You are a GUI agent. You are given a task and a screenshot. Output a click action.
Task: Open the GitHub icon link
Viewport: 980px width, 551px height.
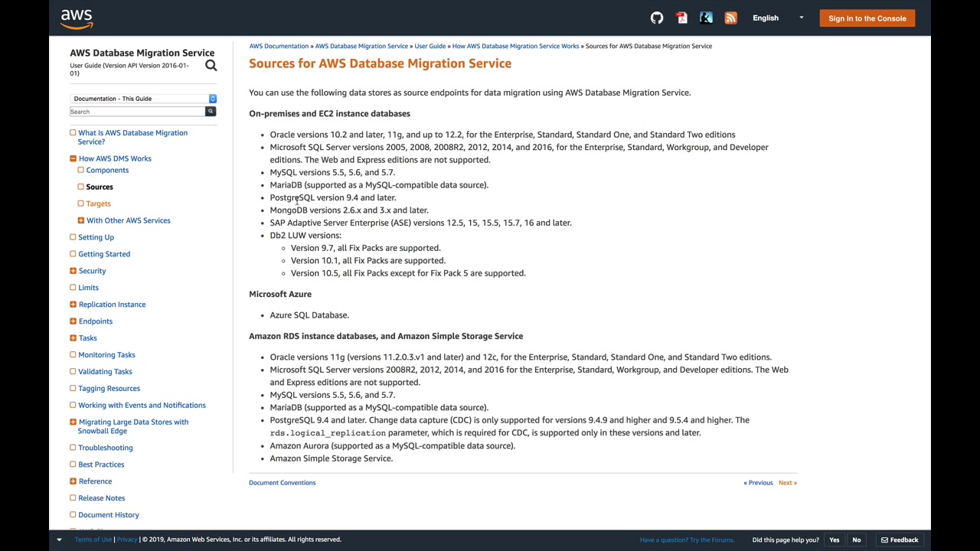click(657, 18)
